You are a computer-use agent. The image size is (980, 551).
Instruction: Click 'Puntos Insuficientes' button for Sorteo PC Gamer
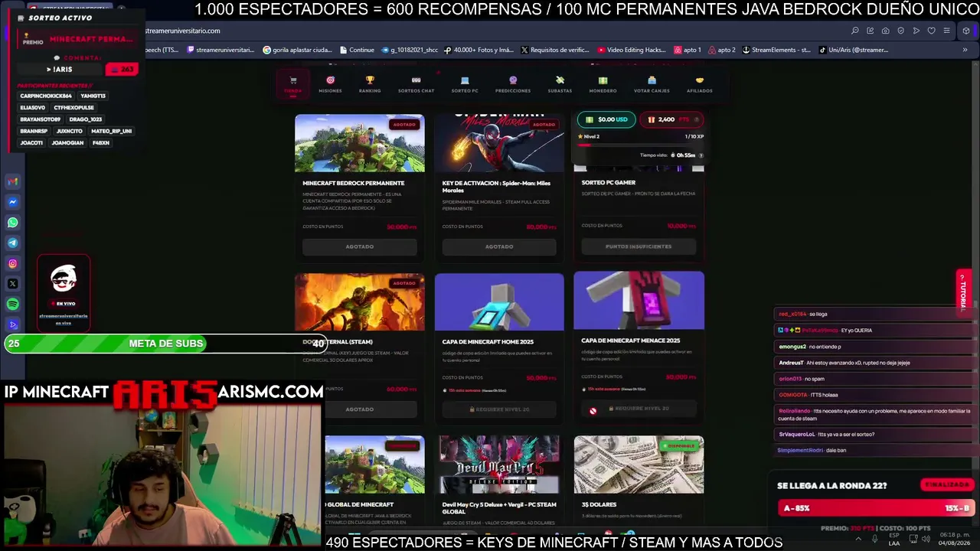[x=639, y=246]
